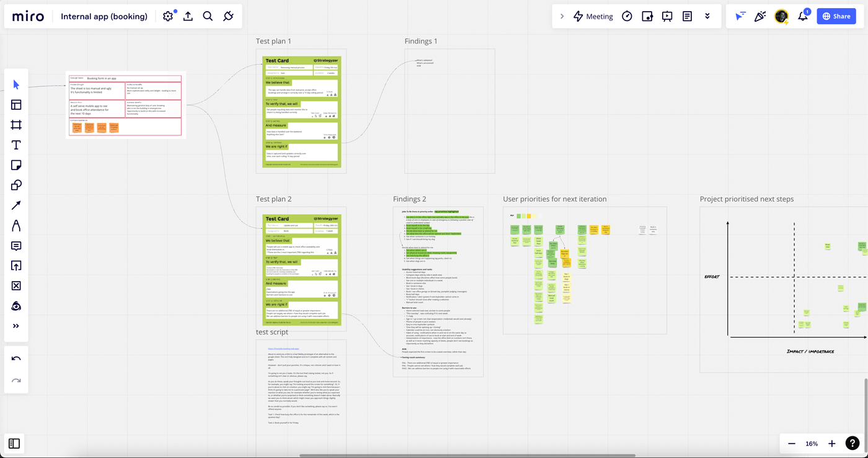Expand more collaboration tools double chevron
This screenshot has height=458, width=868.
[707, 17]
